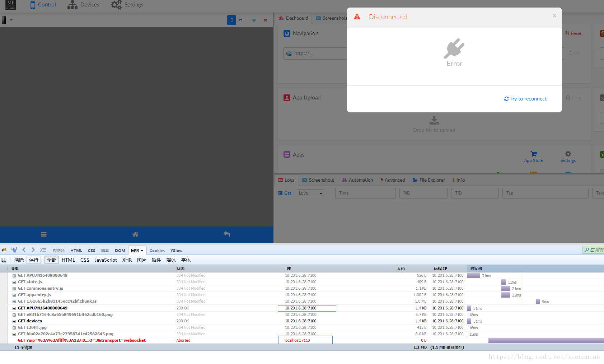Click the Get logs button

[x=285, y=193]
